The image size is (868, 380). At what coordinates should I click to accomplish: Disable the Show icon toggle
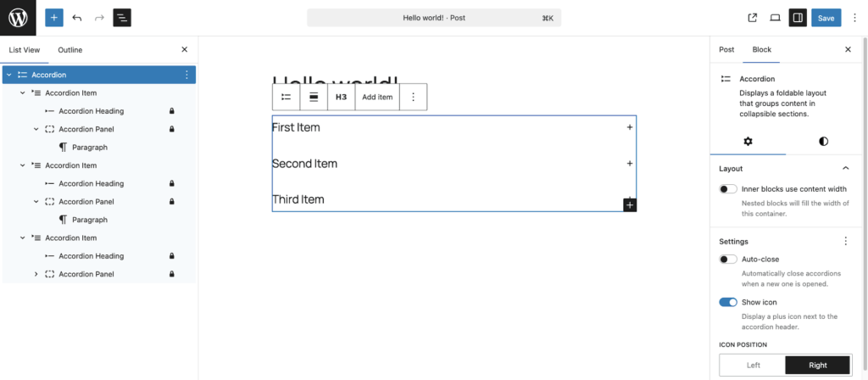coord(728,302)
